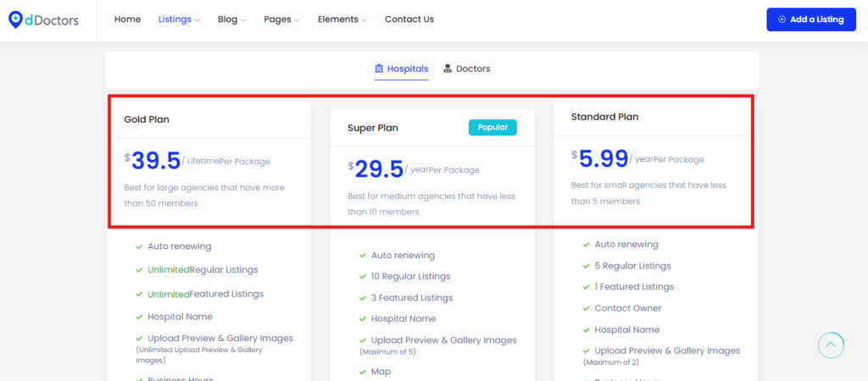Click green checkmark beside Unlimited Featured Listings
Screen dimensions: 868x381
pos(140,294)
